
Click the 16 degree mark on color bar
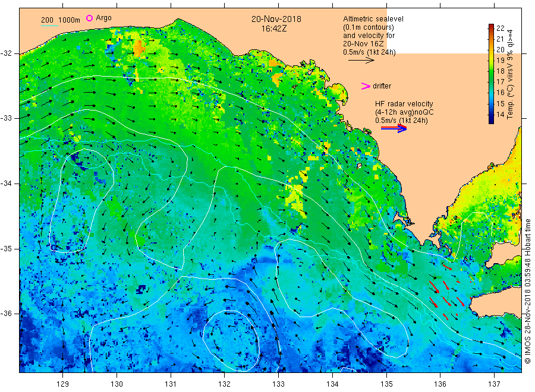pos(500,93)
